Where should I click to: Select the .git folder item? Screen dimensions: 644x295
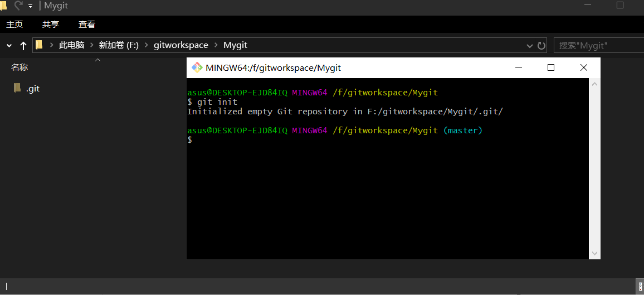pos(27,88)
